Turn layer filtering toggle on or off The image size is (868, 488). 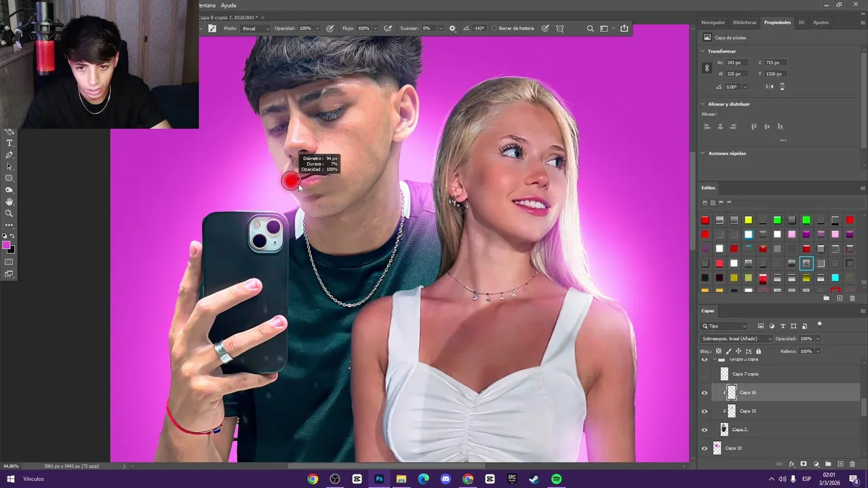(819, 325)
